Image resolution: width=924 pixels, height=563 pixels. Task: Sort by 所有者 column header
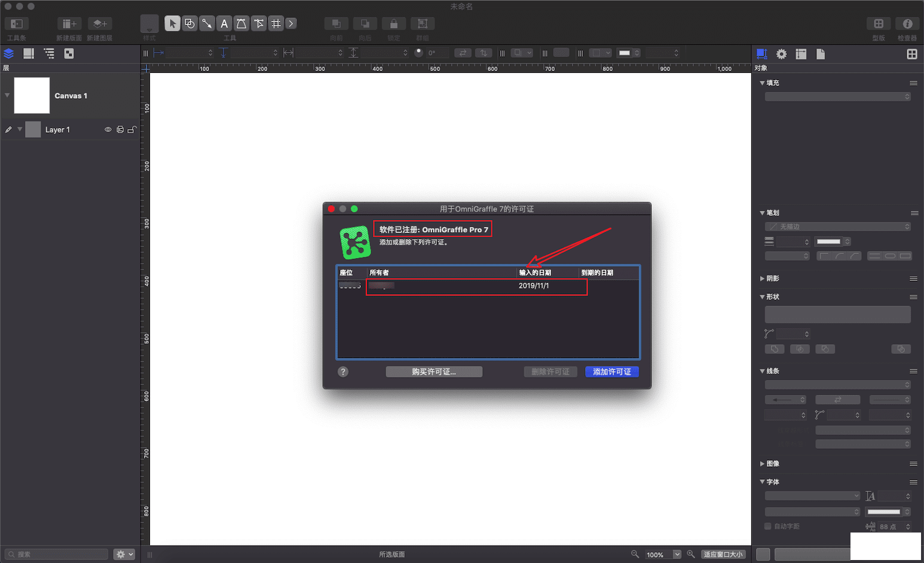pyautogui.click(x=441, y=273)
